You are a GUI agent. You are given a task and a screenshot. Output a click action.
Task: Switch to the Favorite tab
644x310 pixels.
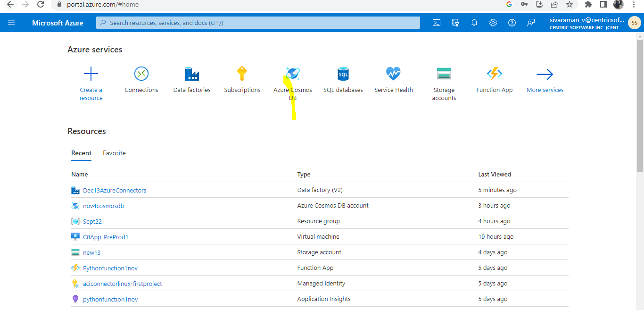[x=114, y=153]
